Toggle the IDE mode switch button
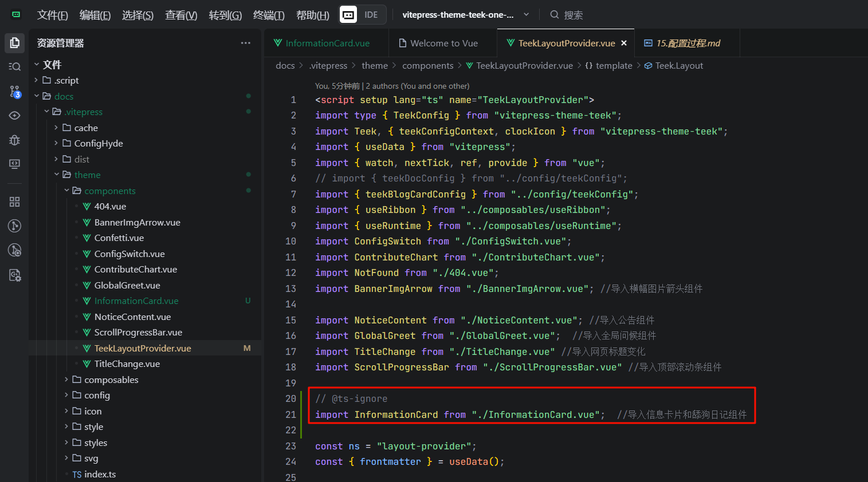 pos(363,15)
